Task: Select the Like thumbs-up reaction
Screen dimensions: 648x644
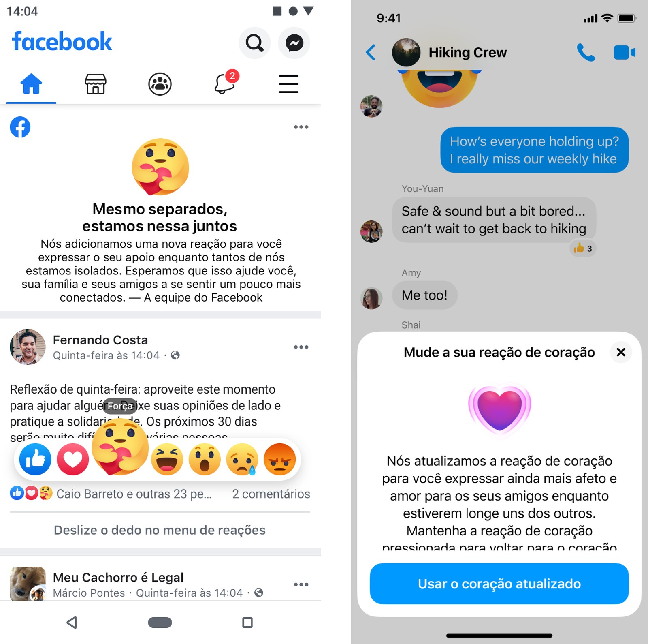Action: point(35,459)
